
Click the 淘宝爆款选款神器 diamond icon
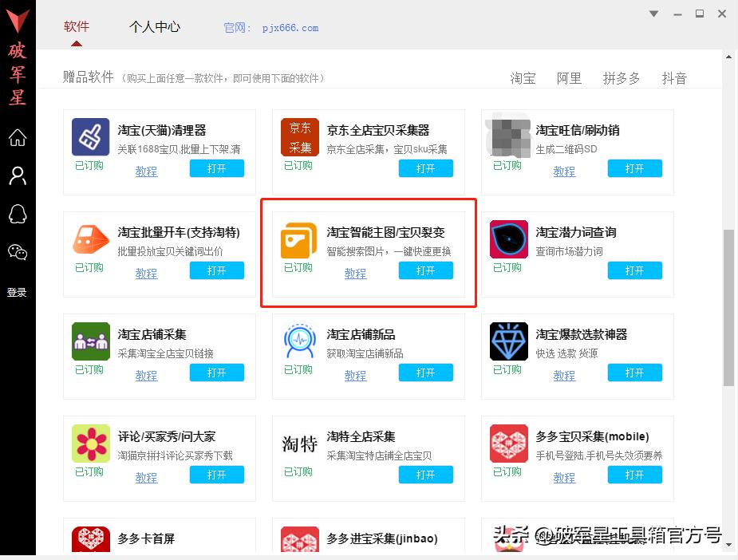pos(508,341)
